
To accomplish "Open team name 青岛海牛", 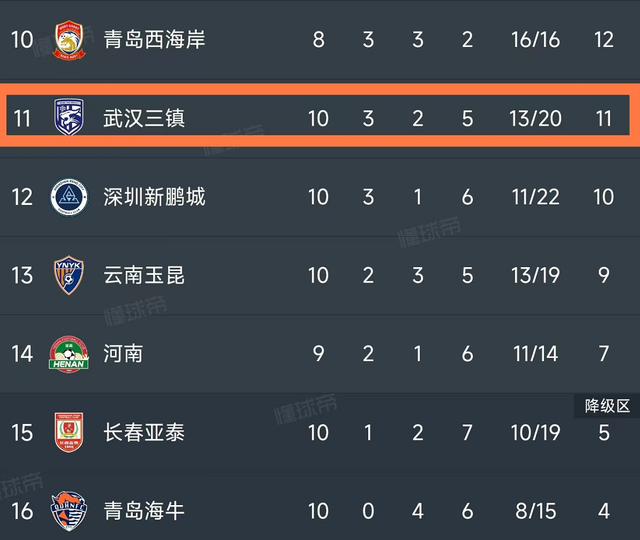I will pos(144,511).
